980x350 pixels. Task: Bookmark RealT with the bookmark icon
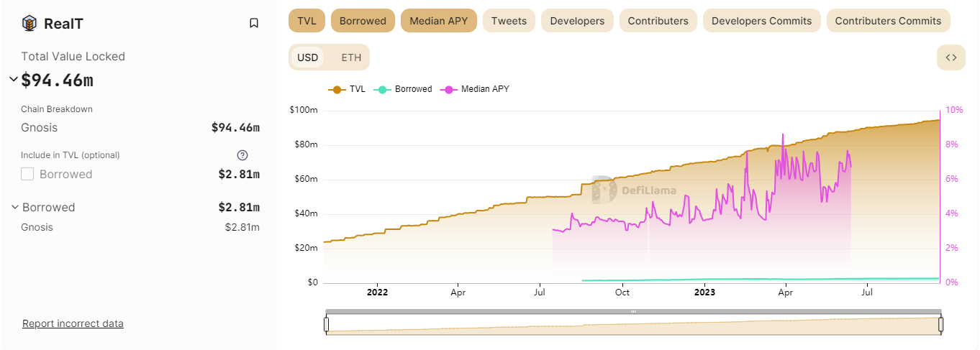pyautogui.click(x=254, y=23)
